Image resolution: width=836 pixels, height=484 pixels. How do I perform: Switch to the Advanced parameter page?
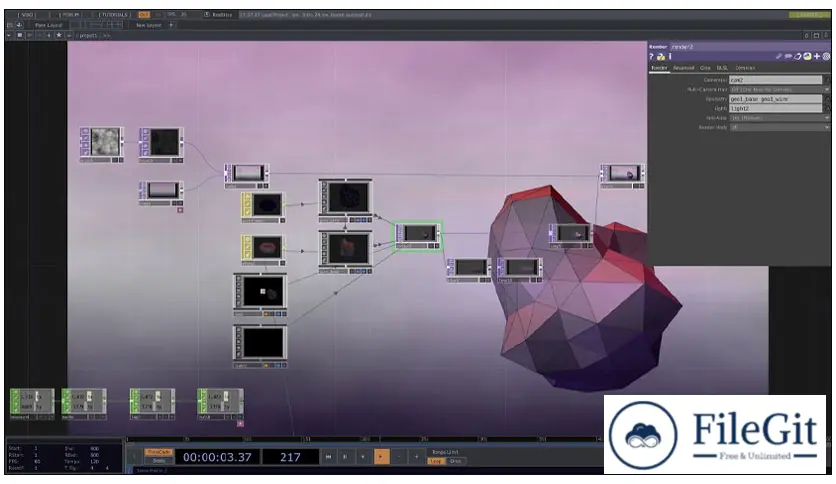(x=684, y=68)
